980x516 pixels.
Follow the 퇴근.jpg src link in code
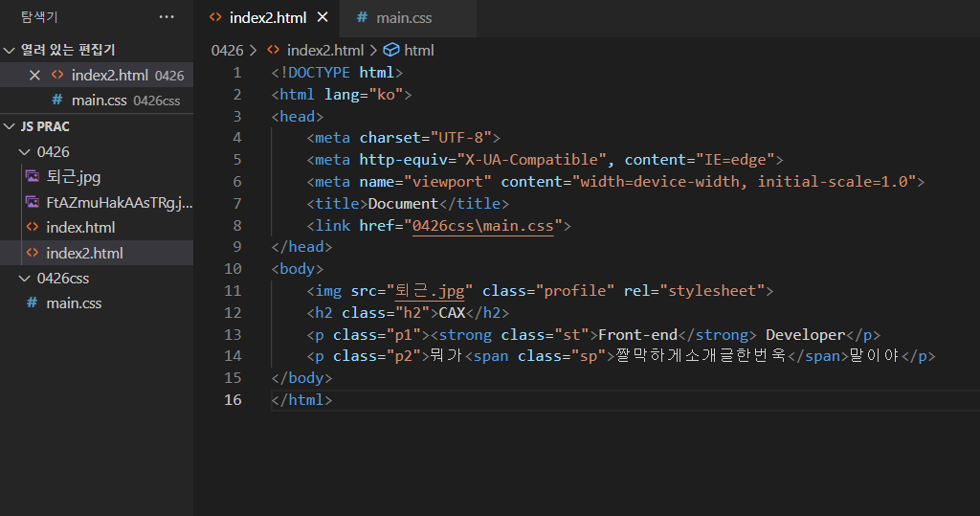pyautogui.click(x=430, y=291)
